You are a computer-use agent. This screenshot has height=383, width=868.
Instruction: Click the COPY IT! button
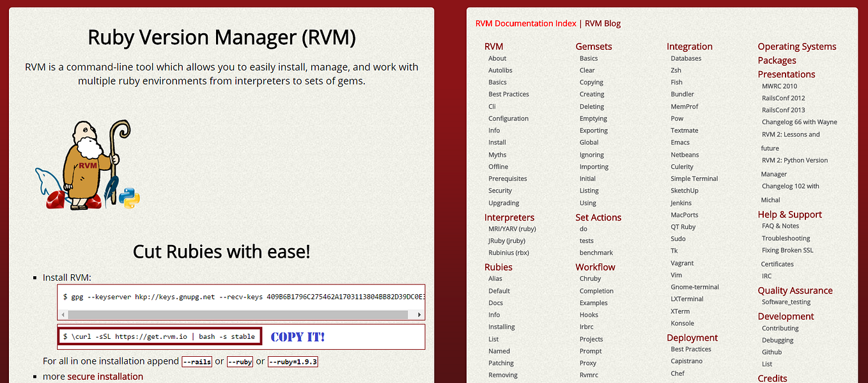tap(297, 336)
